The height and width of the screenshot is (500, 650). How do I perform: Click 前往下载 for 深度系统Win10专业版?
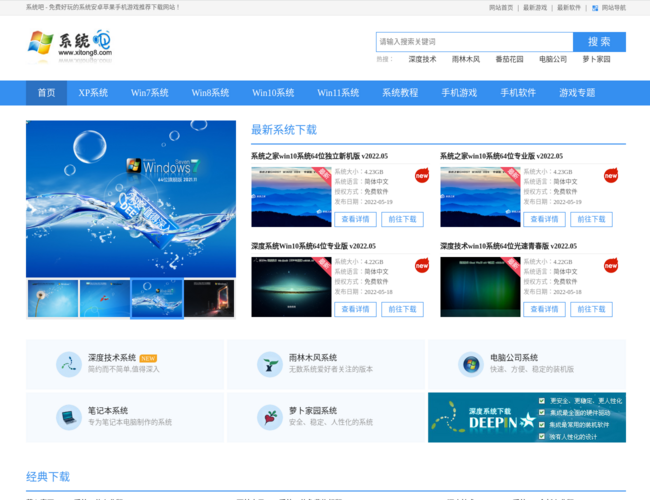click(x=403, y=309)
